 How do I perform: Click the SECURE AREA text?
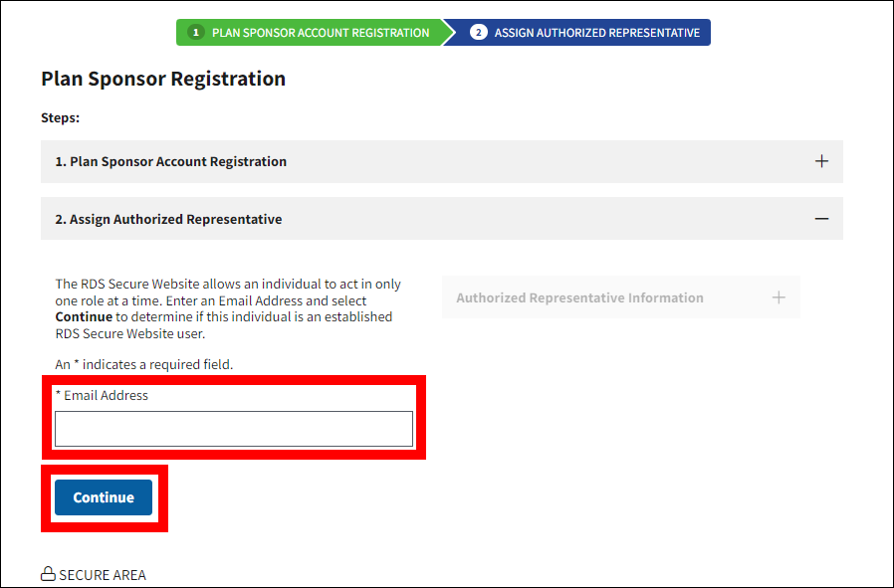(103, 575)
